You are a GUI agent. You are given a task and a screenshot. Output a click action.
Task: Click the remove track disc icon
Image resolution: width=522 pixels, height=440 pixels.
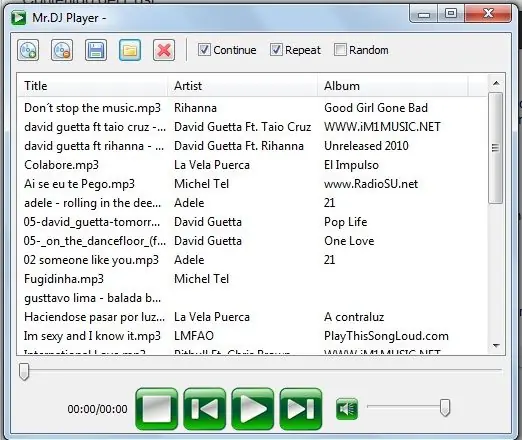[62, 50]
